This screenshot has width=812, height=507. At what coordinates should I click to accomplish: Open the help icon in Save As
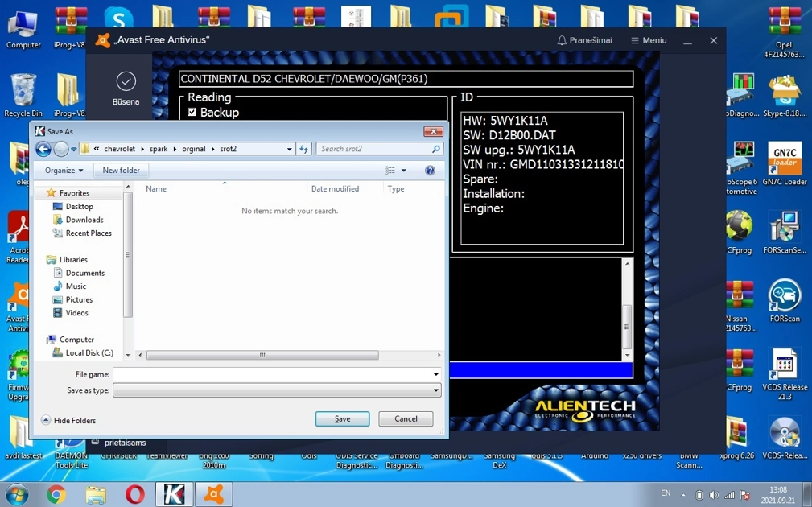tap(430, 171)
